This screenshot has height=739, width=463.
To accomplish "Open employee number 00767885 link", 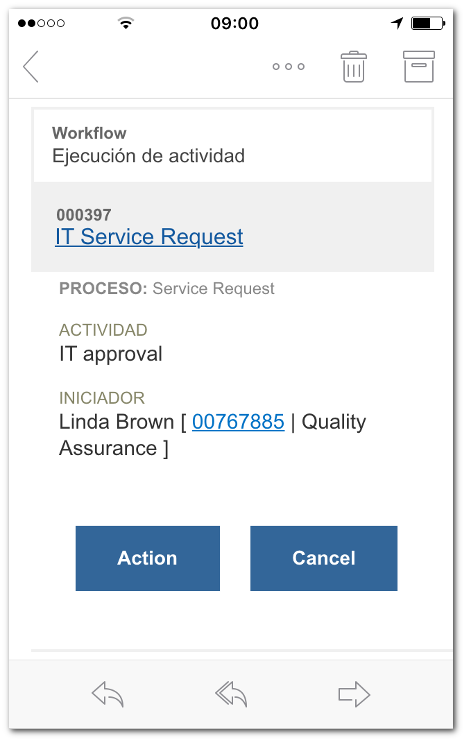I will click(238, 421).
